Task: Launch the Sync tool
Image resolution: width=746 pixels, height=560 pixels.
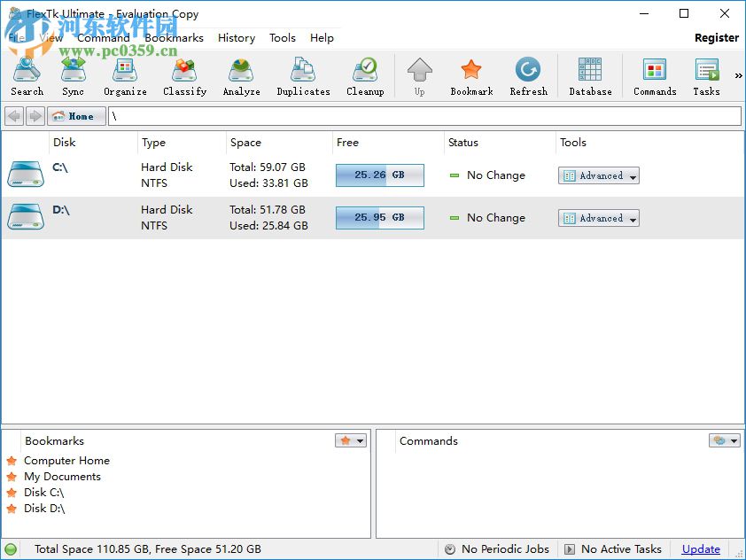Action: tap(73, 77)
